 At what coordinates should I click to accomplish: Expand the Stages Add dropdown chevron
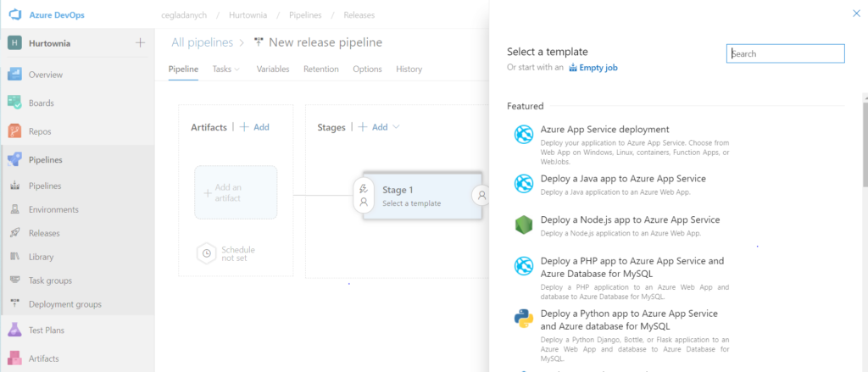click(396, 127)
